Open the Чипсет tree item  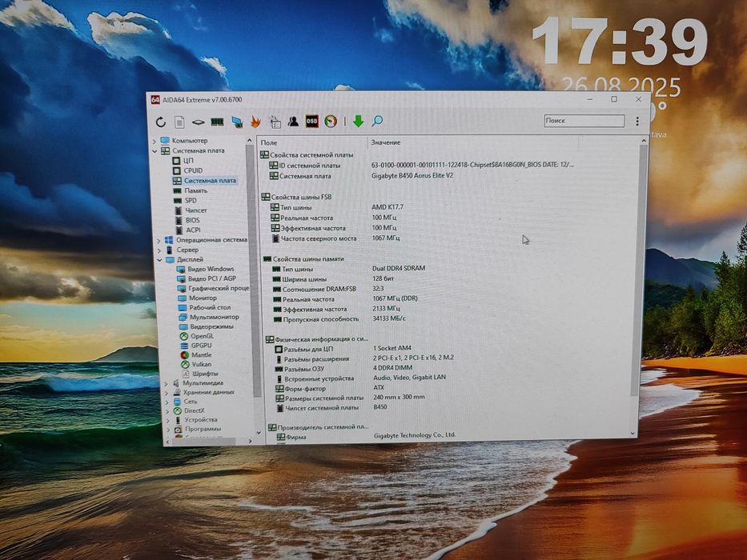click(196, 210)
